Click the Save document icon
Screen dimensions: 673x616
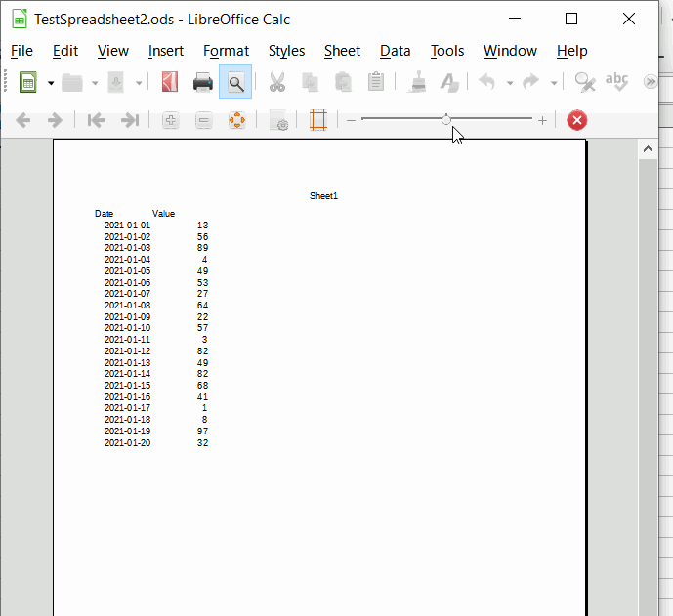click(116, 82)
